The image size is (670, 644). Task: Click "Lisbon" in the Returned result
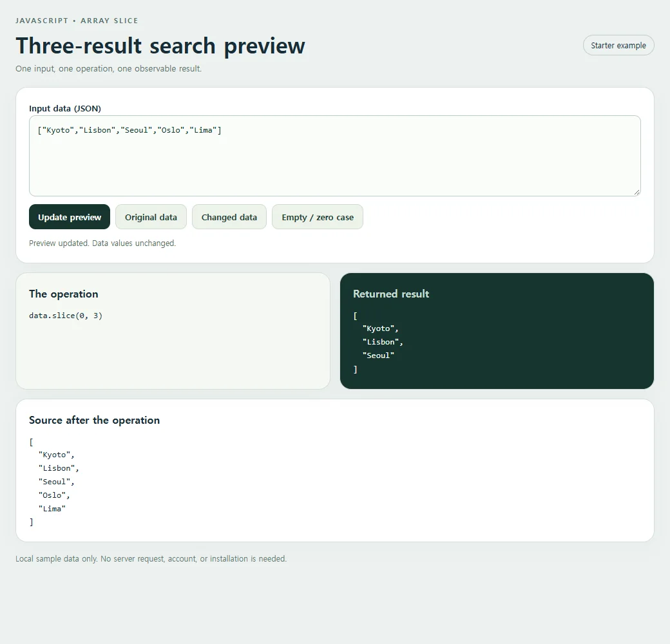[x=380, y=342]
